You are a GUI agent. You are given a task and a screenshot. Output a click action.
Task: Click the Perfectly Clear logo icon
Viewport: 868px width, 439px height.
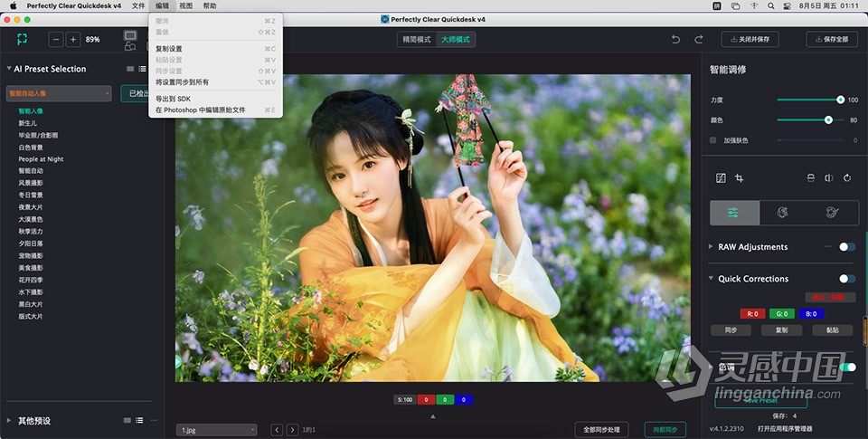(x=22, y=39)
